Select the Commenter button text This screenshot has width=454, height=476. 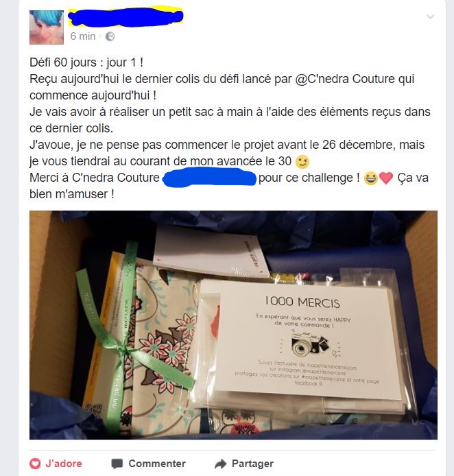(157, 464)
